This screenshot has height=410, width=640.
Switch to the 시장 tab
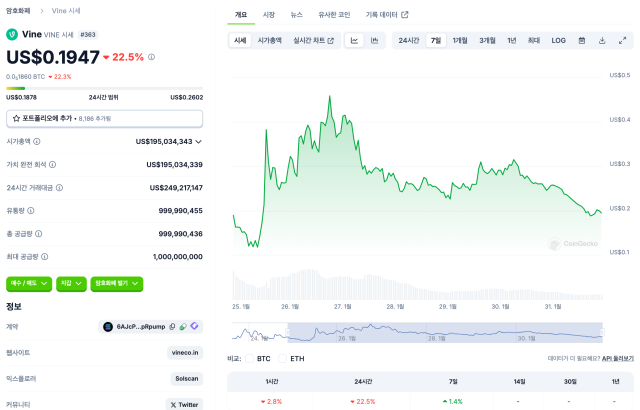(x=268, y=15)
